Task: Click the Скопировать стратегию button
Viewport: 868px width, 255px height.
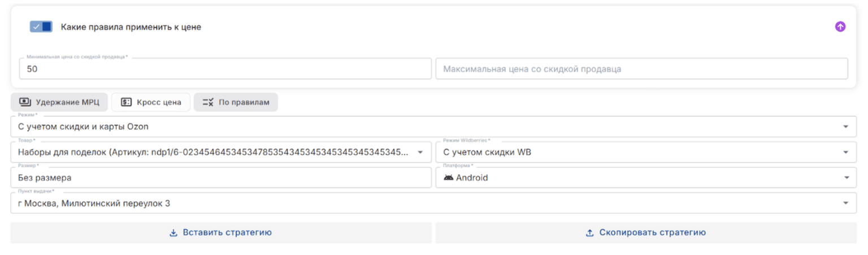Action: click(646, 232)
